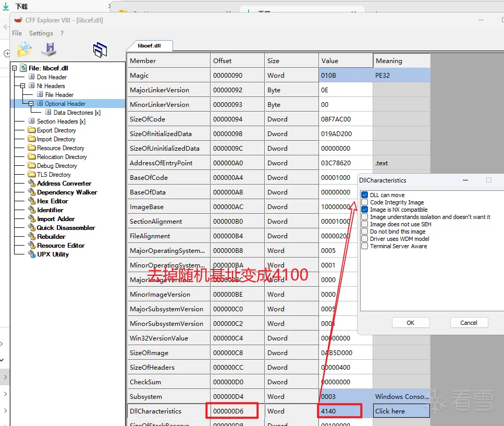Toggle Image is NX compatible checkbox
The width and height of the screenshot is (504, 426).
coord(364,209)
